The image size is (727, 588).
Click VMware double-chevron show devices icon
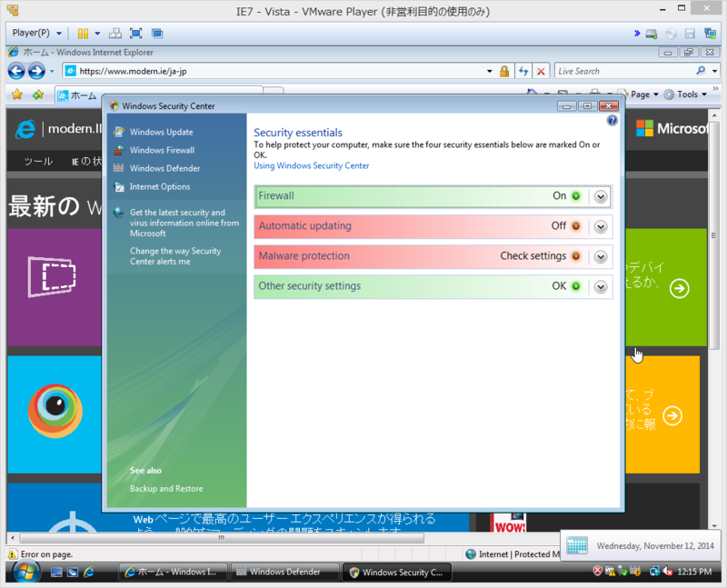(637, 33)
